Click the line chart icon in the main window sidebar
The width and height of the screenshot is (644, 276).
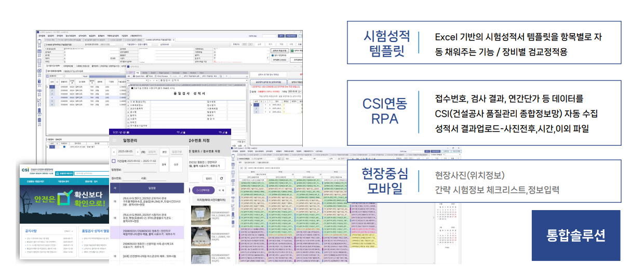click(x=39, y=100)
